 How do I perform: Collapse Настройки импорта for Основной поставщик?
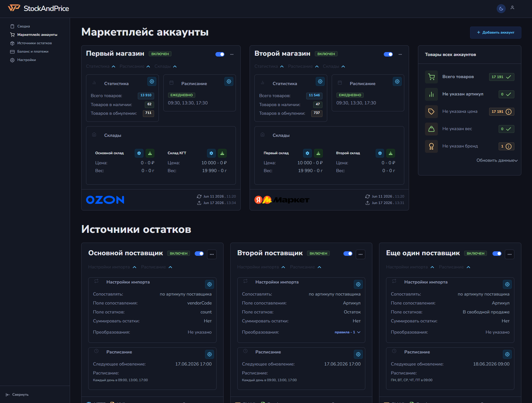tap(112, 267)
